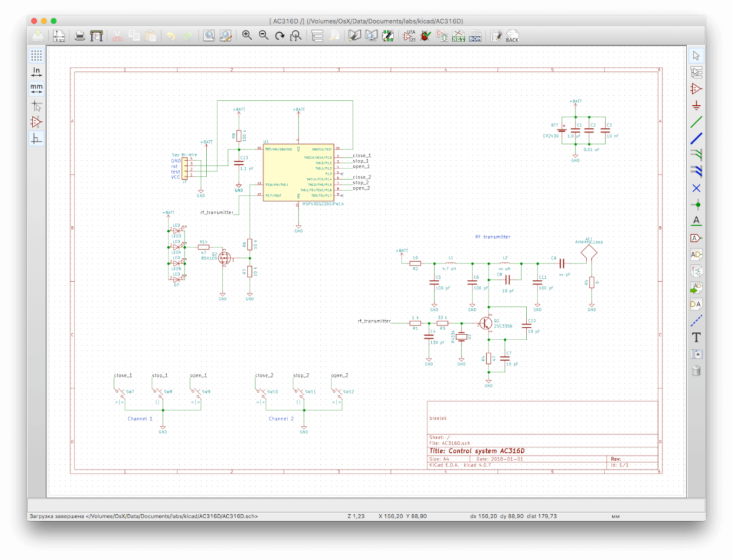733x560 pixels.
Task: Toggle hidden pins display
Action: click(36, 122)
